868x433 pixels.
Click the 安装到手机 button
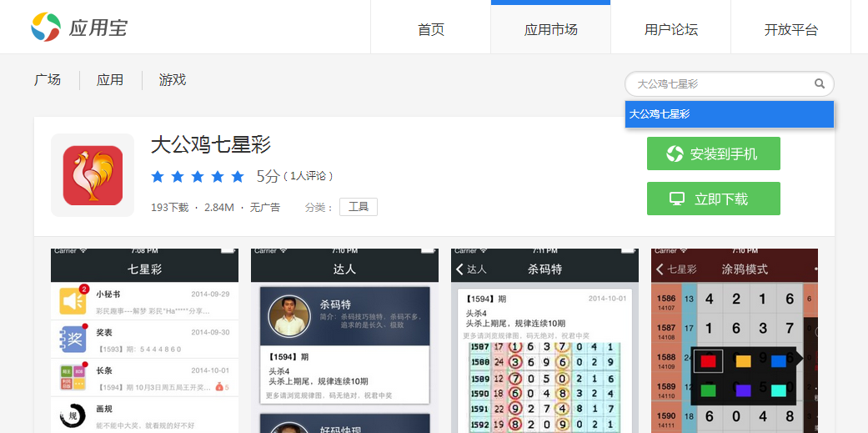point(714,154)
